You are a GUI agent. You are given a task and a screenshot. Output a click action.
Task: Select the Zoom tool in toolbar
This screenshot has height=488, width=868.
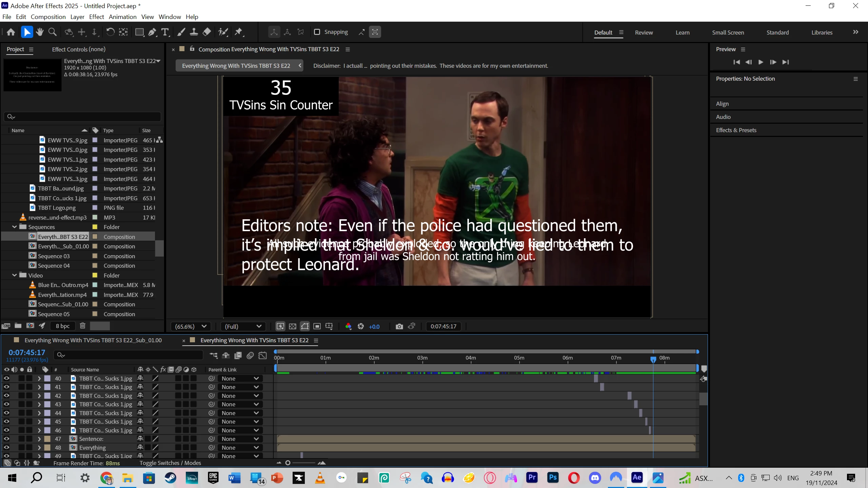tap(52, 32)
